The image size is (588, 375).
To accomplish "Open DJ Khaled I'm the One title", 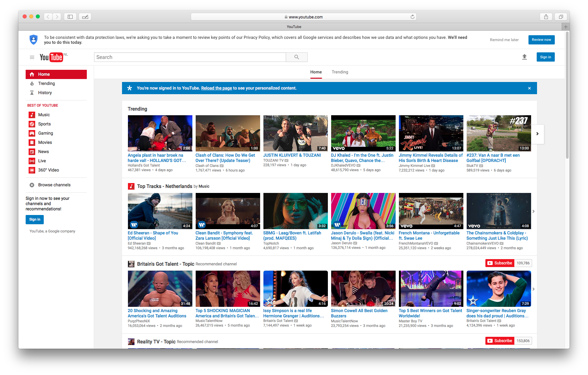I will point(362,158).
